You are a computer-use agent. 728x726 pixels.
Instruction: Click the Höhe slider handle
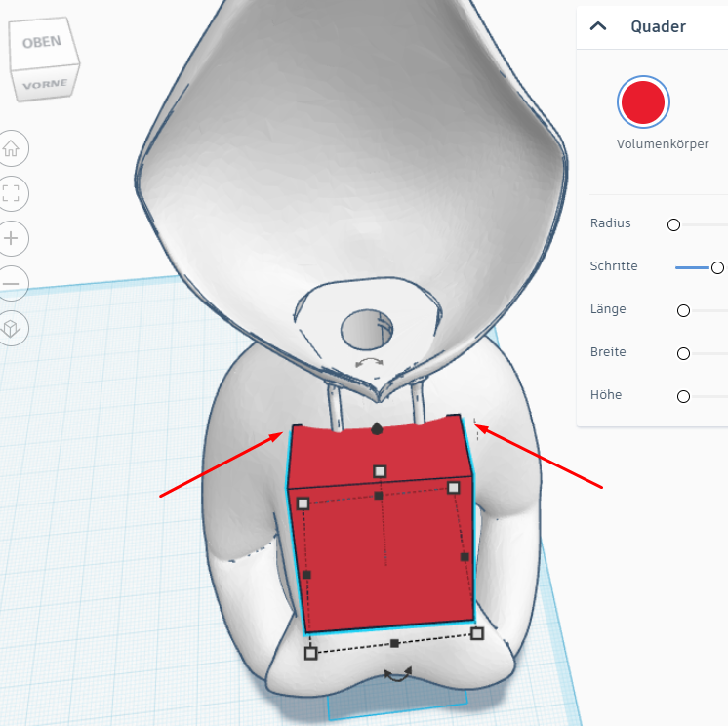pyautogui.click(x=683, y=397)
